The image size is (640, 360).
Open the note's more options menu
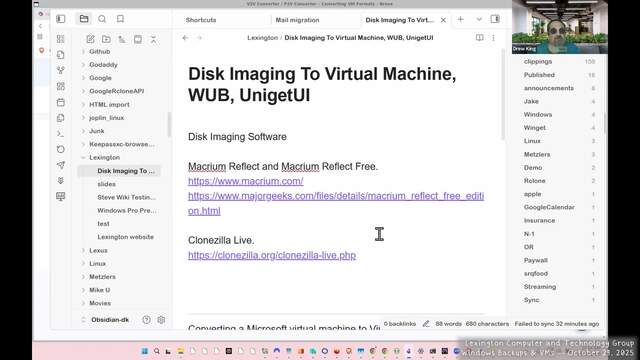coord(493,38)
